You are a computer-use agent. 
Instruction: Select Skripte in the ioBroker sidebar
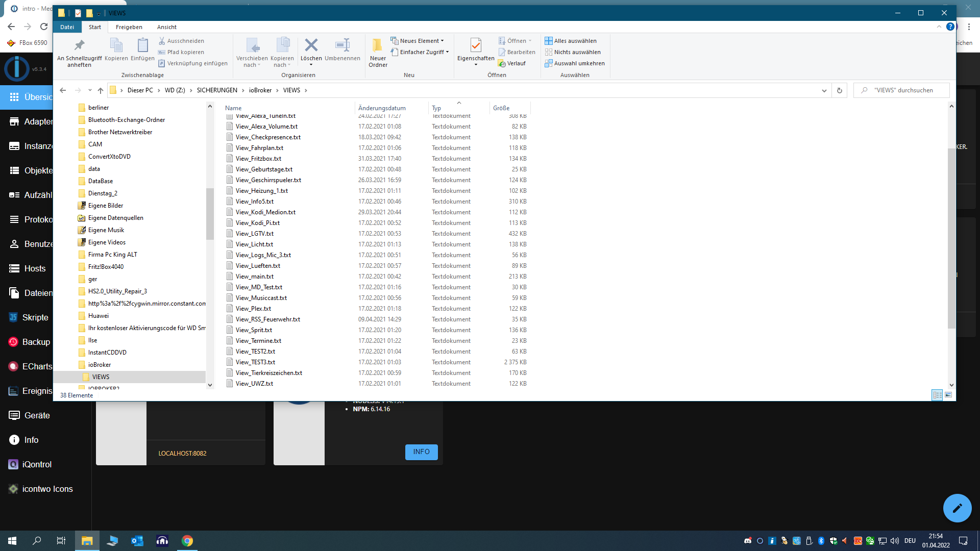35,317
